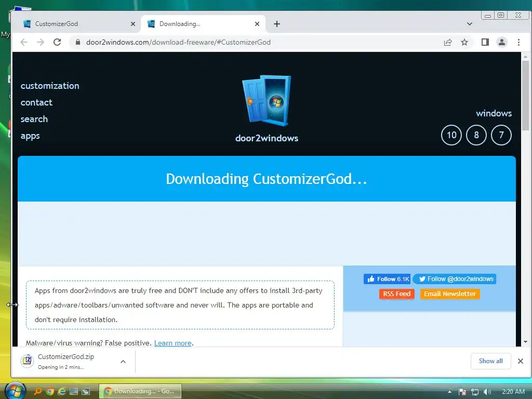Open the security flag tray icon
532x399 pixels.
pyautogui.click(x=462, y=392)
